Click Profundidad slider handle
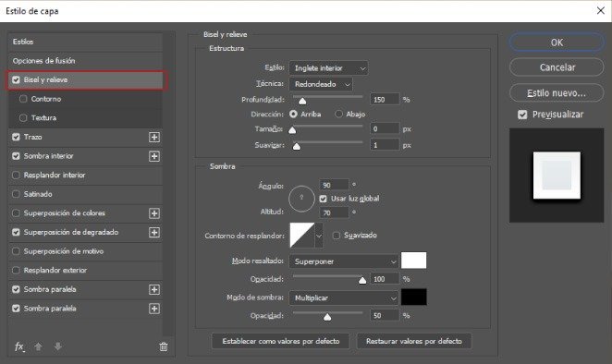 (x=302, y=101)
